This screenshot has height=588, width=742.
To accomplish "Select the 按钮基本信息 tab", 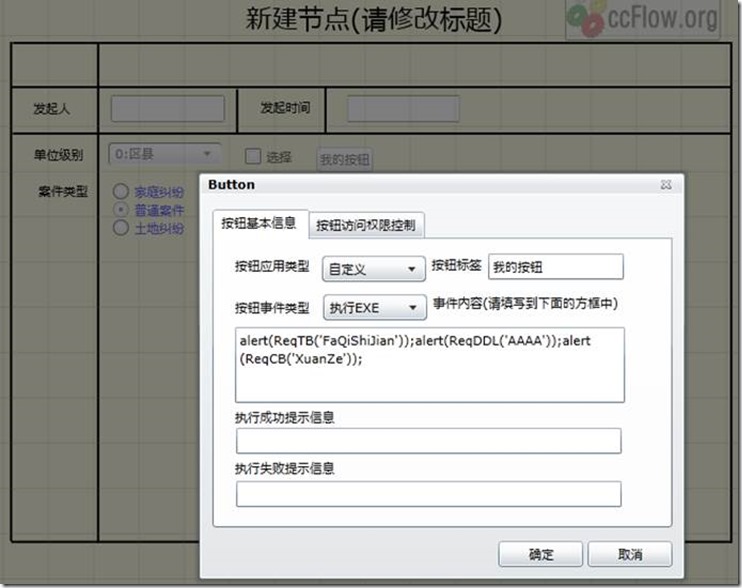I will pos(259,223).
